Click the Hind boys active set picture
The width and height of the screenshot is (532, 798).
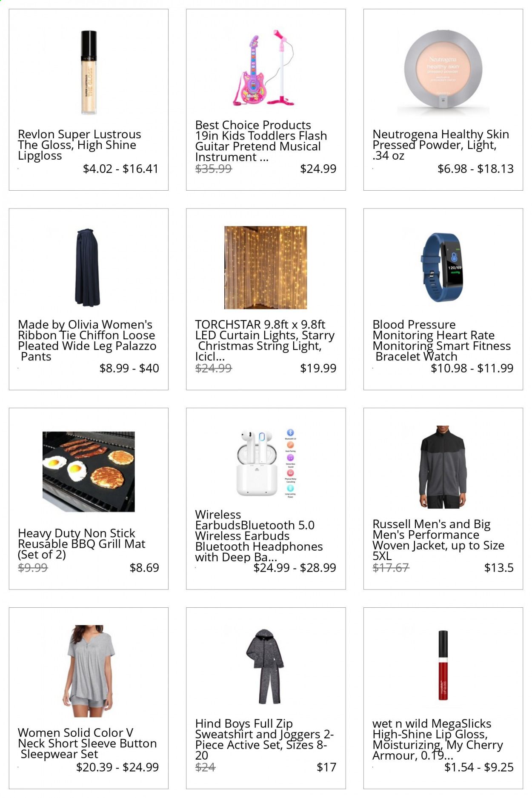click(265, 666)
